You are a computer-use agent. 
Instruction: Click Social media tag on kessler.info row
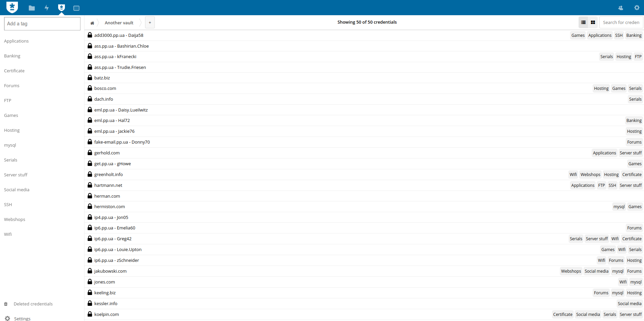[x=629, y=303]
